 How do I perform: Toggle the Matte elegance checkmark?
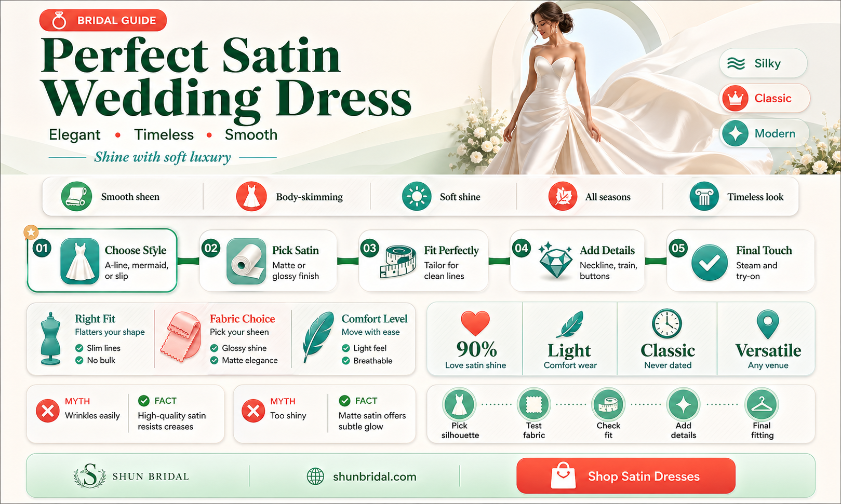[x=214, y=360]
